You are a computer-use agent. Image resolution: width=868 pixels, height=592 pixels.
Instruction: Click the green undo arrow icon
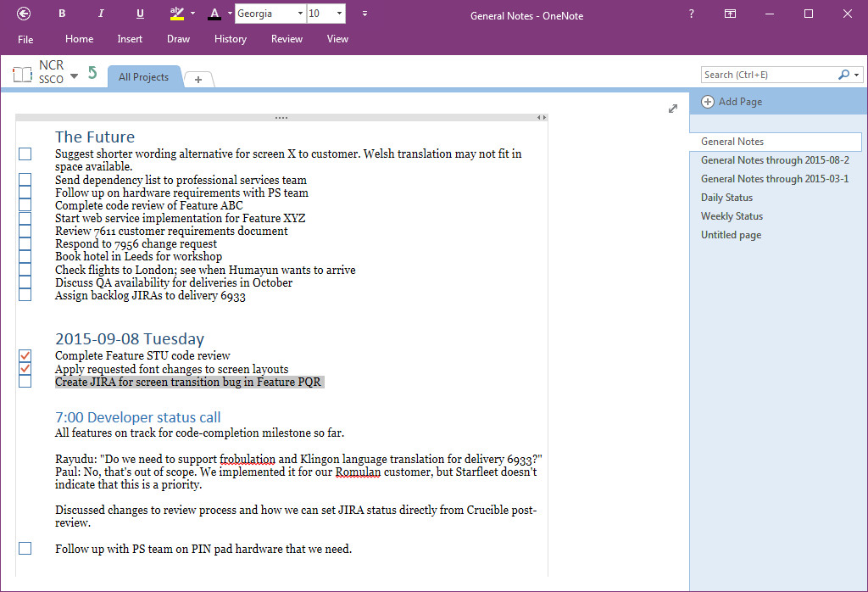coord(92,73)
